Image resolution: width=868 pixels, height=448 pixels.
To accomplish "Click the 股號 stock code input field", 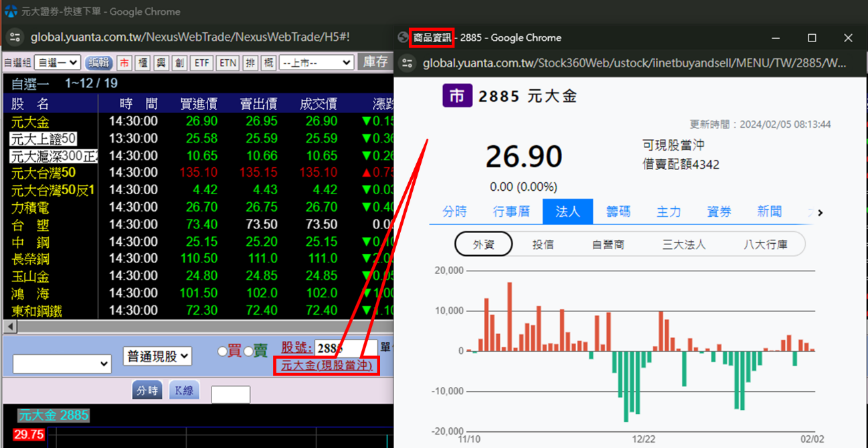I will 345,348.
